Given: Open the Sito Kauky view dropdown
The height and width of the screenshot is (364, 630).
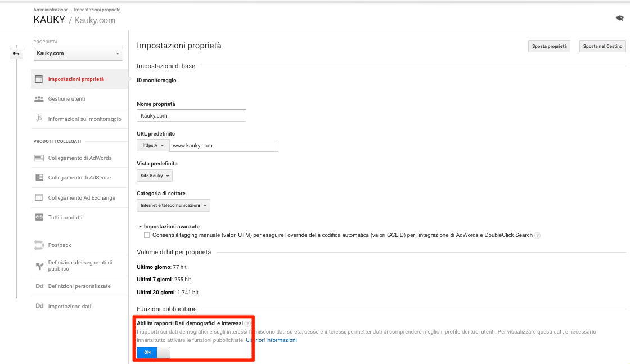Looking at the screenshot, I should coord(154,175).
